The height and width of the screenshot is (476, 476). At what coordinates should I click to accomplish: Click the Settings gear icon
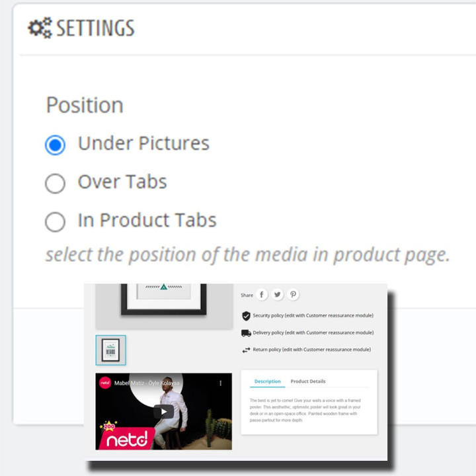point(40,28)
